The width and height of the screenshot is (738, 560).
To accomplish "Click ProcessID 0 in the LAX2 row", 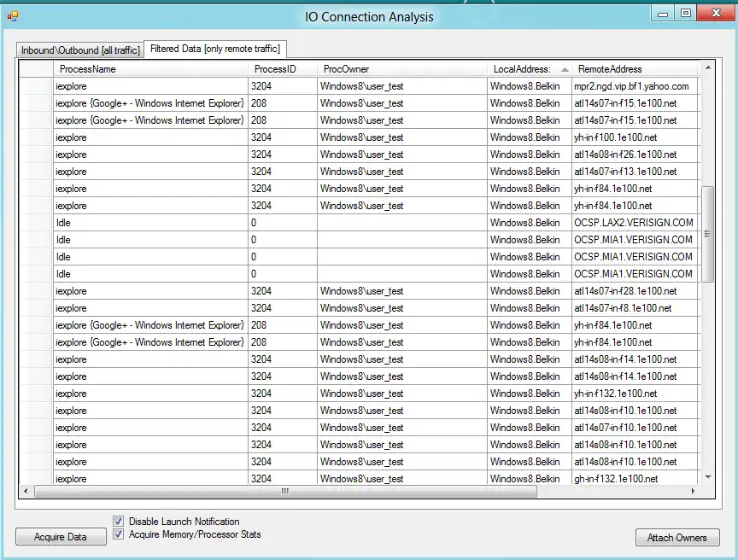I will point(283,223).
